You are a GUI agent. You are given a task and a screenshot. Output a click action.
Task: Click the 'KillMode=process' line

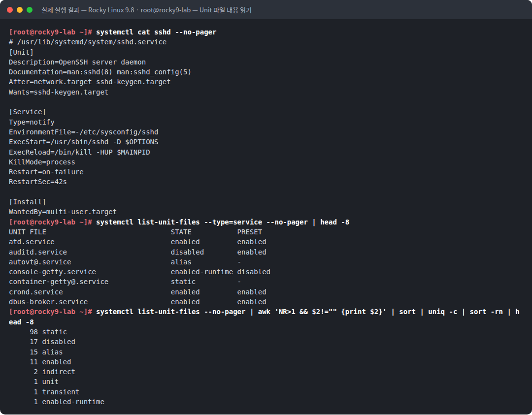(42, 162)
